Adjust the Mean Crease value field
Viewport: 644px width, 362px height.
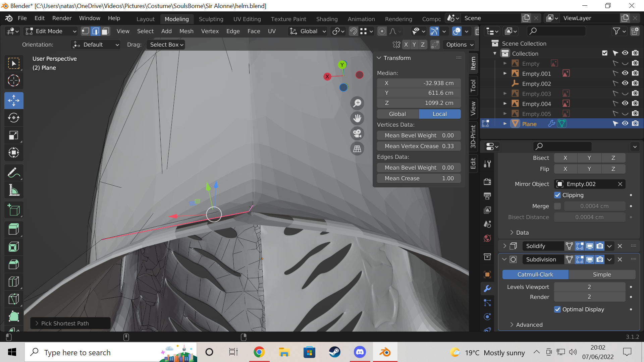click(x=419, y=178)
